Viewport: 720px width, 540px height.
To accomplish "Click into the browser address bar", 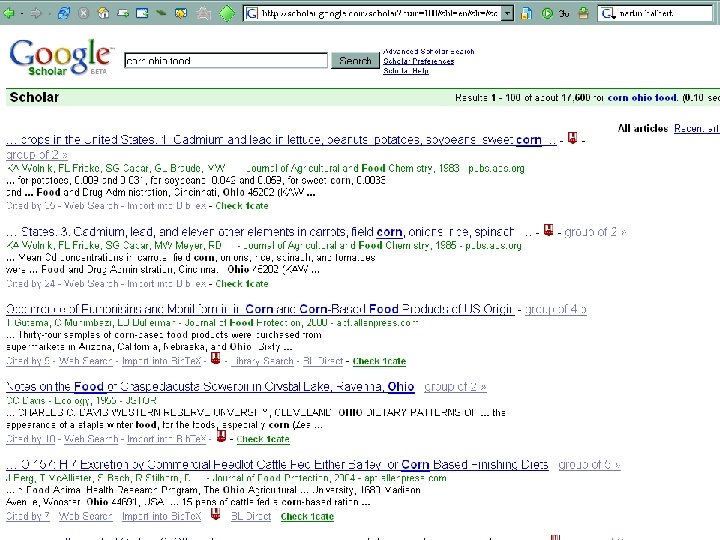I will tap(379, 13).
